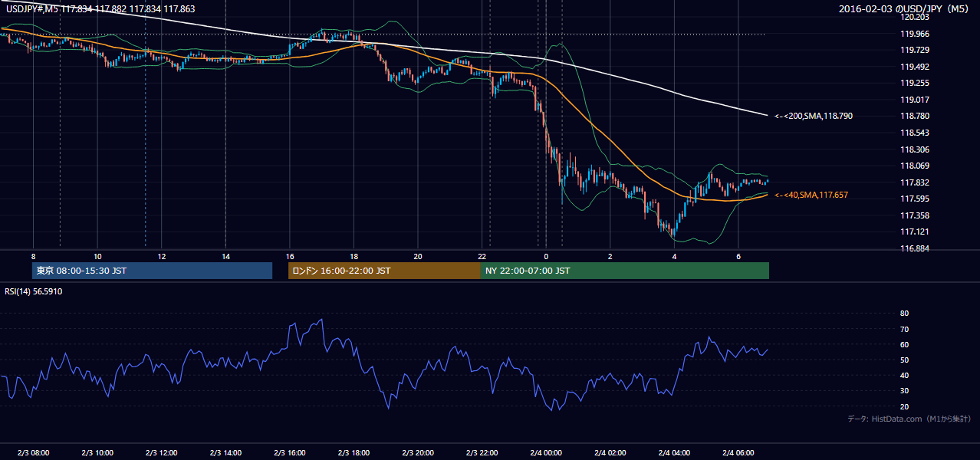Click hour tick 10 below price chart
The width and height of the screenshot is (980, 460).
pyautogui.click(x=97, y=255)
